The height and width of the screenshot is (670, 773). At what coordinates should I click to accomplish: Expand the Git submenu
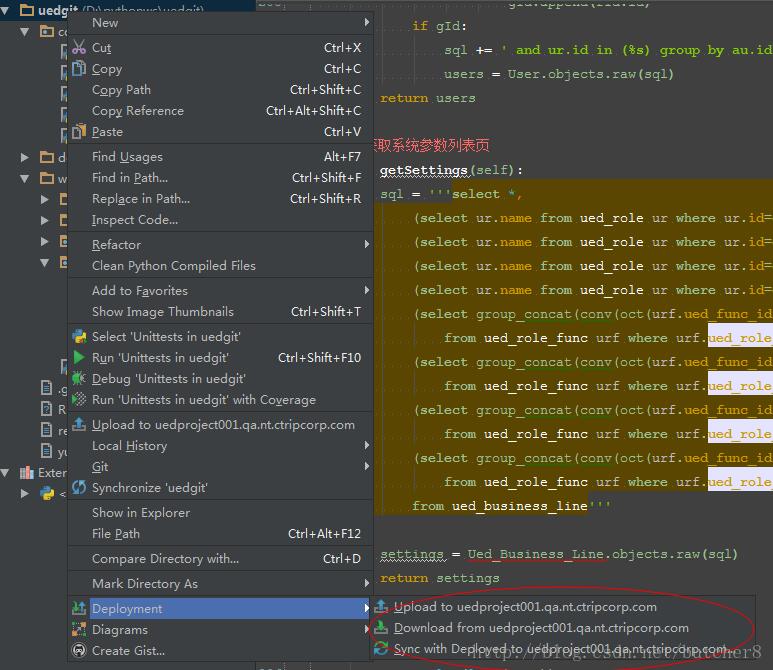click(100, 467)
